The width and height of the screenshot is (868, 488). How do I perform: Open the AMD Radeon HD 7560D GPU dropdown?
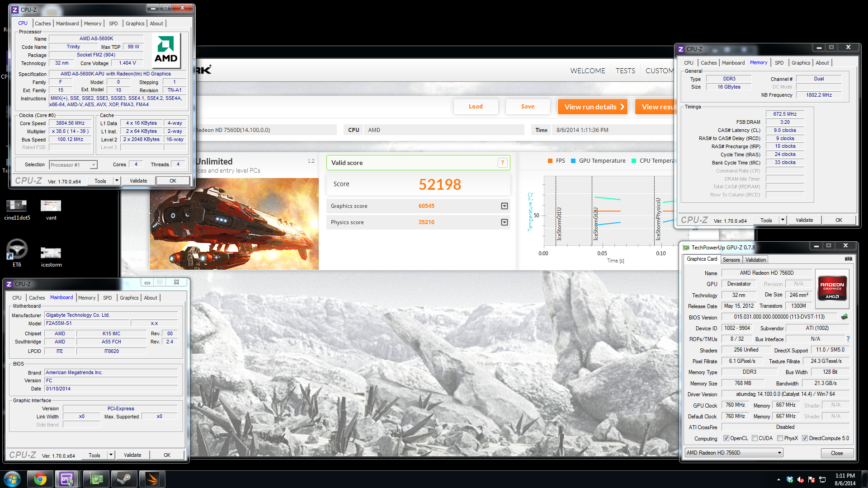pos(734,453)
